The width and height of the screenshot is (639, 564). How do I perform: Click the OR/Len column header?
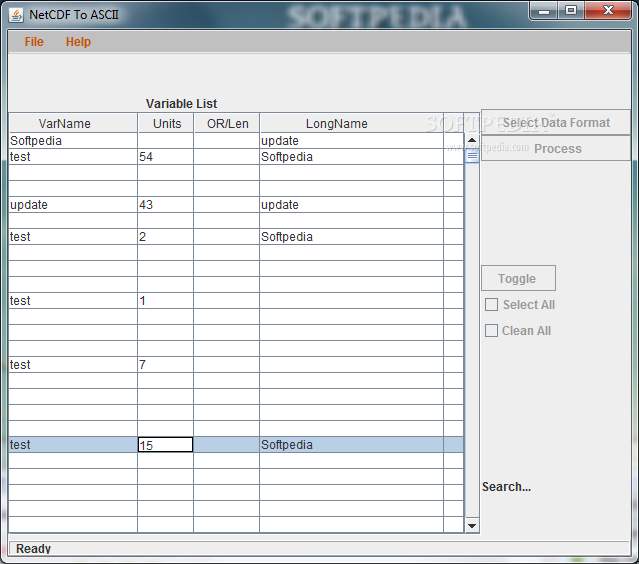(x=227, y=123)
